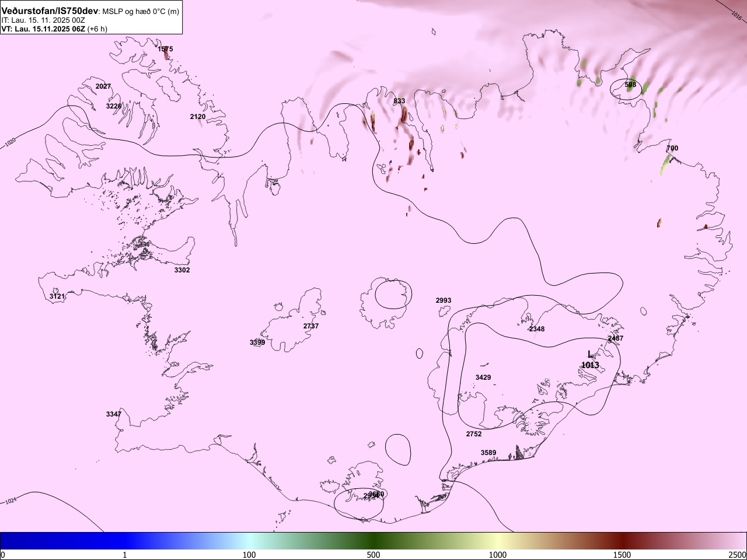Select the 2737 height value
Viewport: 747px width, 560px height.
coord(311,326)
